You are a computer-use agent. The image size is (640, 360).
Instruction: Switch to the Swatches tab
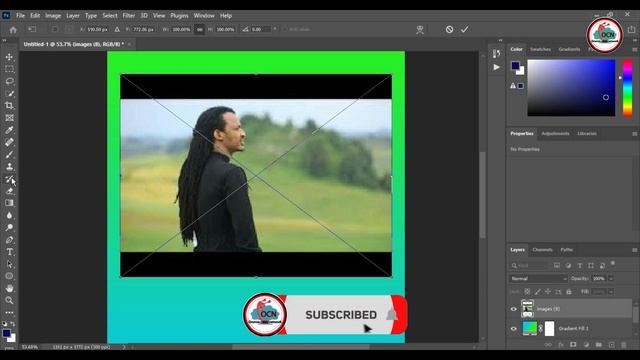540,49
